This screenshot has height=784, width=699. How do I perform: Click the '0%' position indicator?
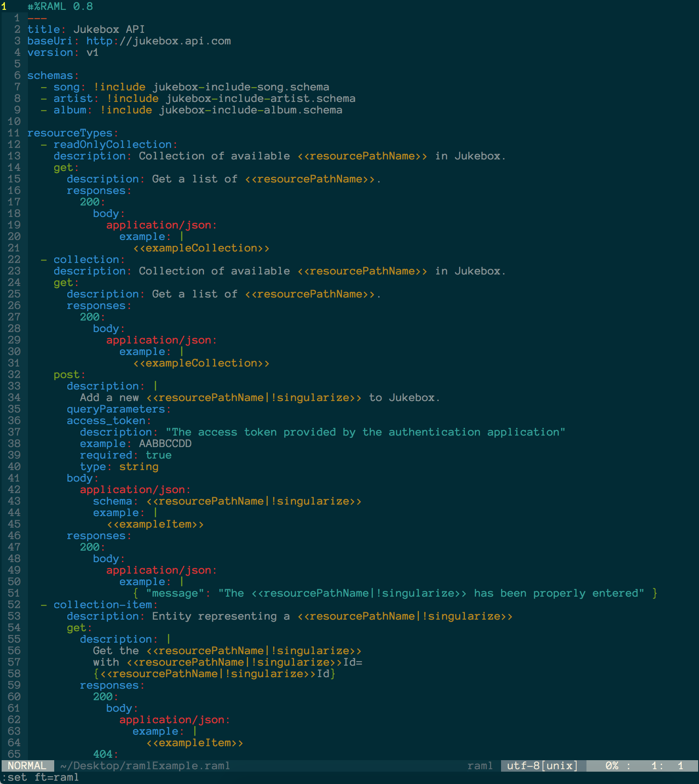(612, 766)
